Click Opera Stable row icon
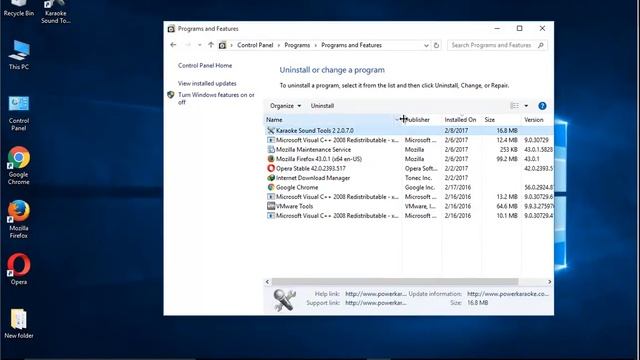The image size is (640, 360). pos(271,168)
